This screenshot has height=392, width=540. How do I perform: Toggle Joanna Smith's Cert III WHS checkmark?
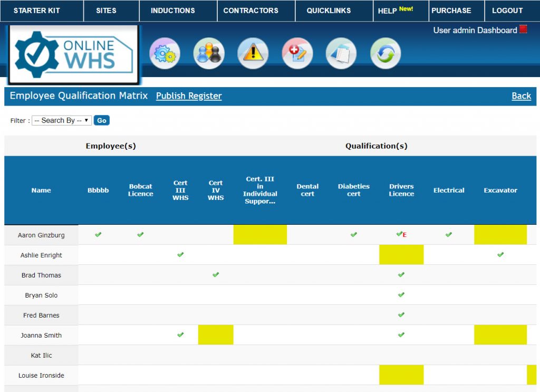click(x=180, y=334)
